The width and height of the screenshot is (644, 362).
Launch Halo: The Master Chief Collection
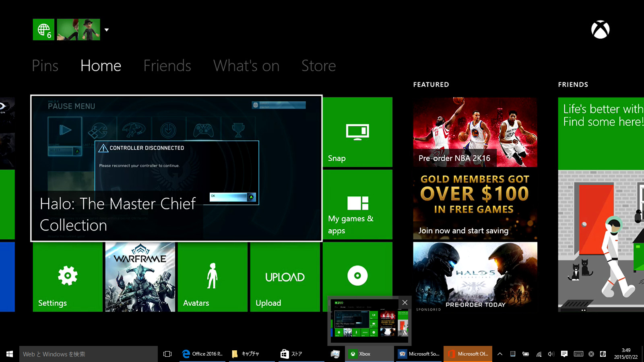176,168
